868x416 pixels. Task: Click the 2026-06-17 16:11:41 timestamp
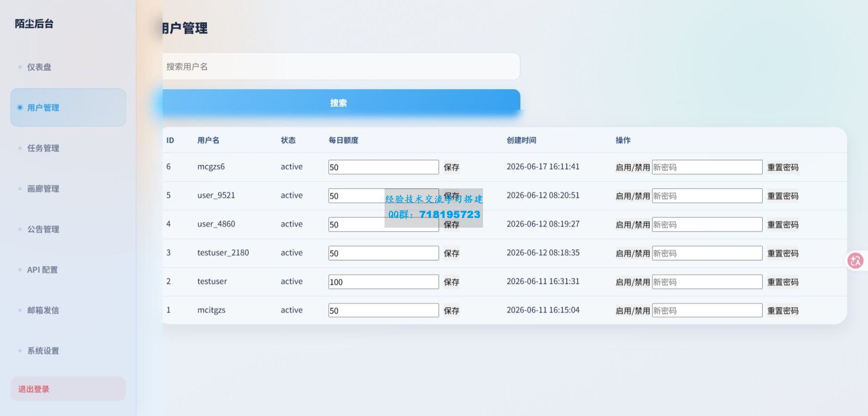point(543,167)
